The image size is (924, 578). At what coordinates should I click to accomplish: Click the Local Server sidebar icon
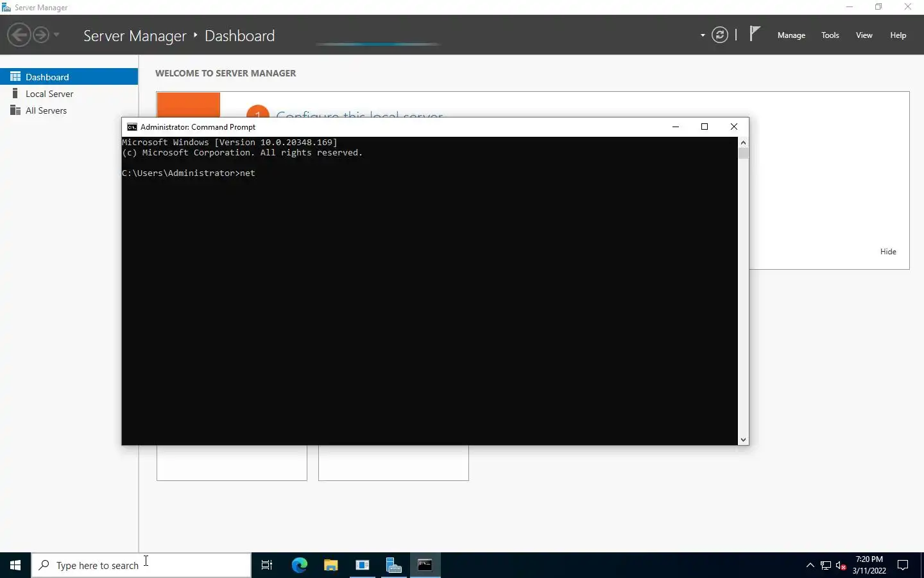tap(15, 93)
